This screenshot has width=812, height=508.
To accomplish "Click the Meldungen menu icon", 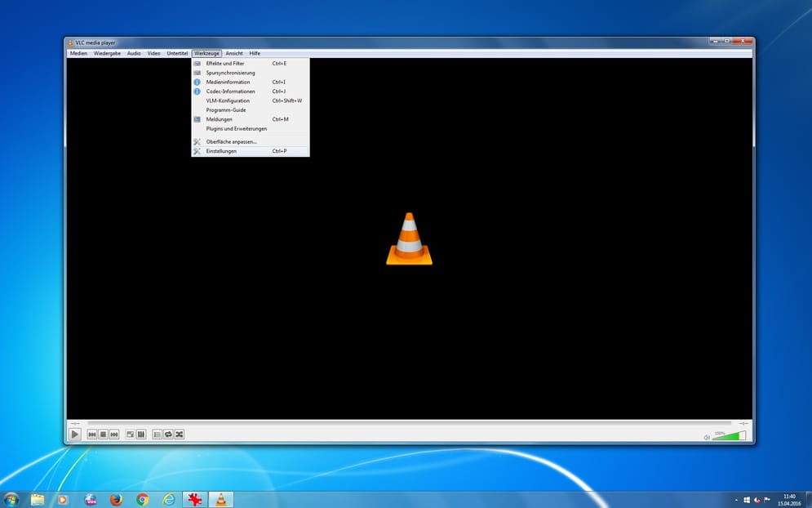I will pyautogui.click(x=197, y=119).
